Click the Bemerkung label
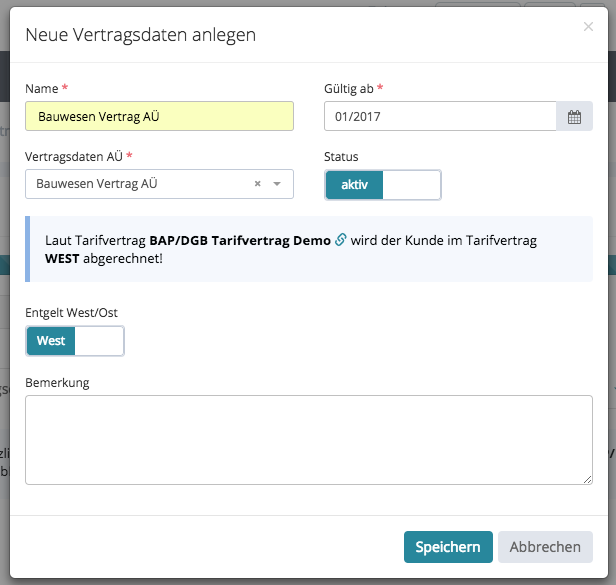This screenshot has height=585, width=616. [x=58, y=382]
